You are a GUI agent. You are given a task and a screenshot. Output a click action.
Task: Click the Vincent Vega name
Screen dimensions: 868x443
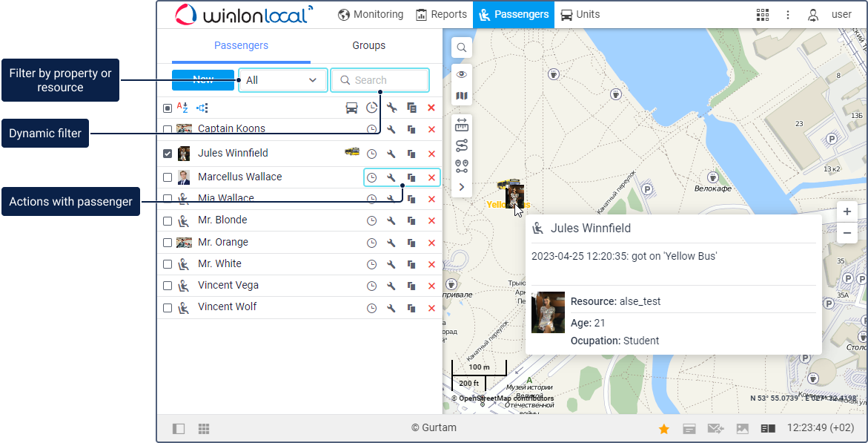click(x=228, y=286)
